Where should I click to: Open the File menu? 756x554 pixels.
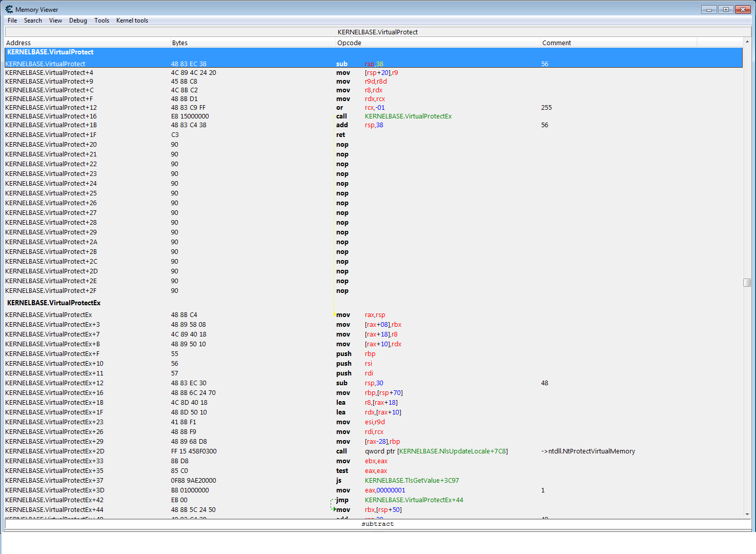click(x=12, y=21)
